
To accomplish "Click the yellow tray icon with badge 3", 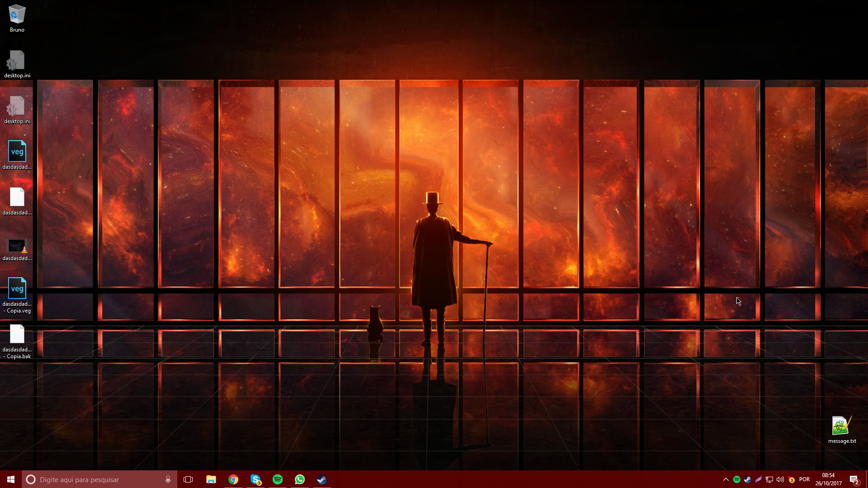I will coord(792,479).
